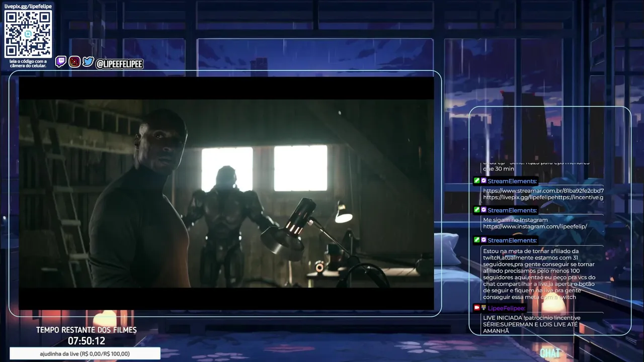Click the purple verified badge above the streamar.com.br link
This screenshot has width=644, height=362.
click(484, 180)
